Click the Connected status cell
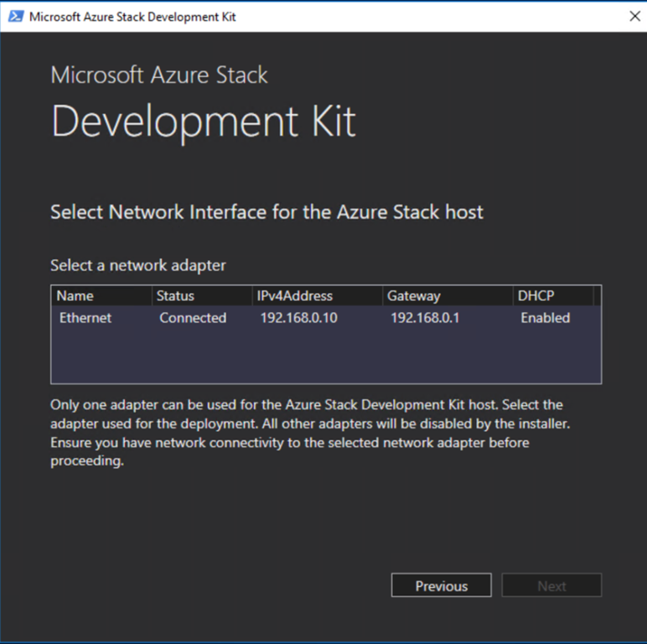This screenshot has height=644, width=647. 193,318
